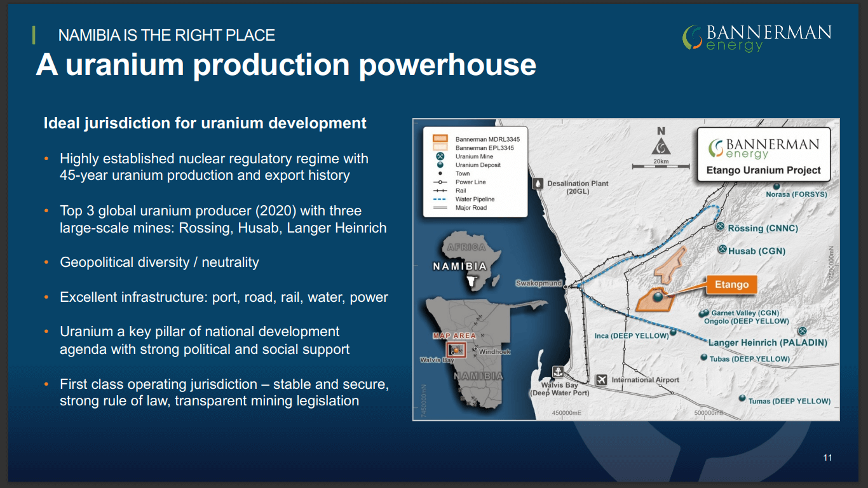
Task: Click the 'Excellent infrastructure' bullet line
Action: 224,297
